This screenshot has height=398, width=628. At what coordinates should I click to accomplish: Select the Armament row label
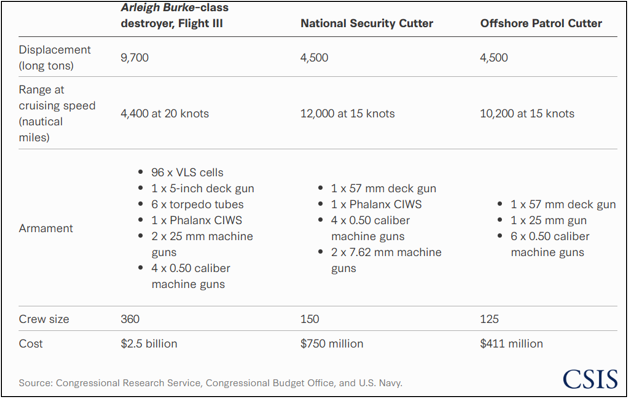46,228
